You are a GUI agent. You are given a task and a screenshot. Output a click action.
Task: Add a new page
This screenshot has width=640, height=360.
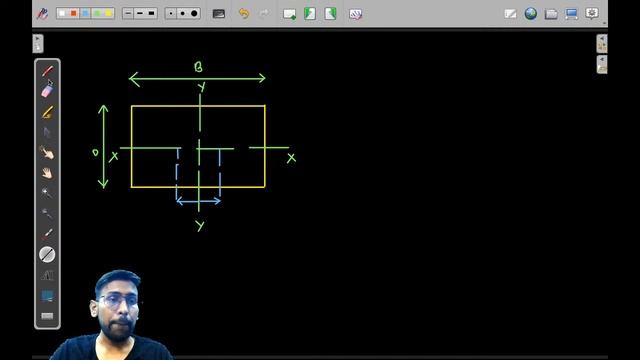click(289, 14)
